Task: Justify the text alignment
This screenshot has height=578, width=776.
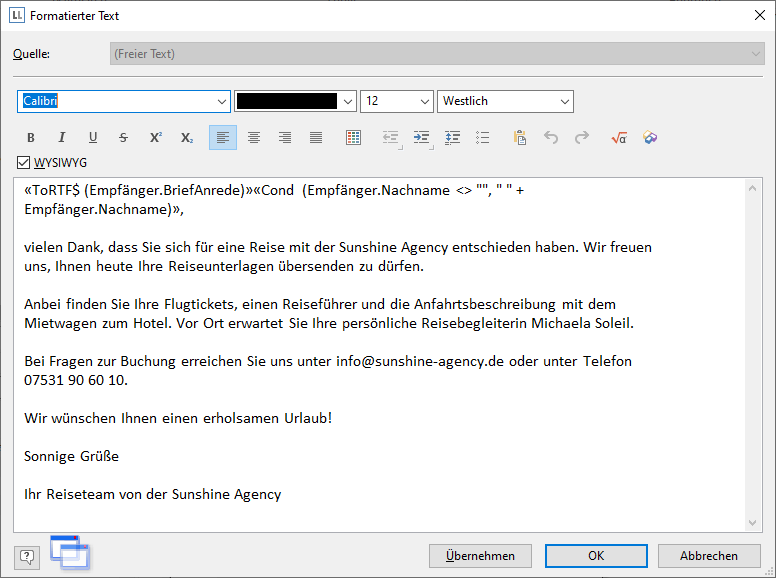Action: pos(316,138)
